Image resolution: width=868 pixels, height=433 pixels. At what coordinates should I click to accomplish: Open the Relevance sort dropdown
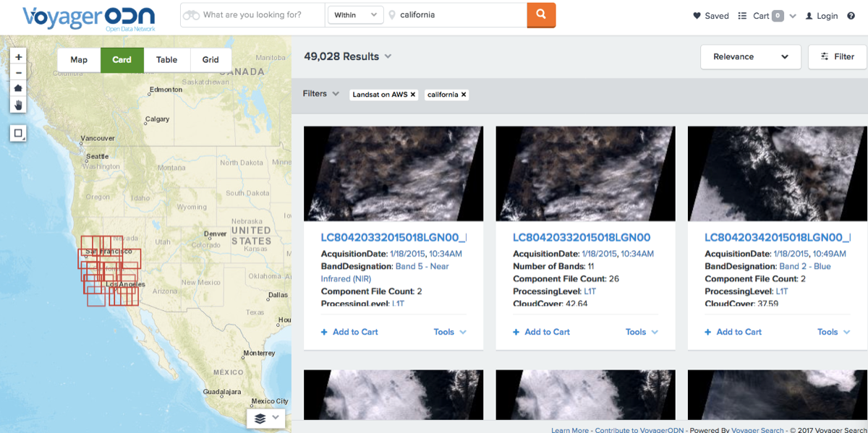(x=750, y=56)
